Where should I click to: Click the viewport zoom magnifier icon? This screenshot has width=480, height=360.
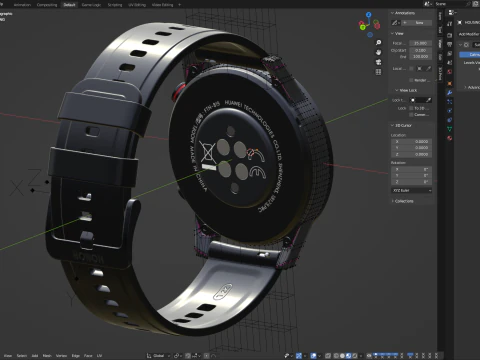point(378,43)
